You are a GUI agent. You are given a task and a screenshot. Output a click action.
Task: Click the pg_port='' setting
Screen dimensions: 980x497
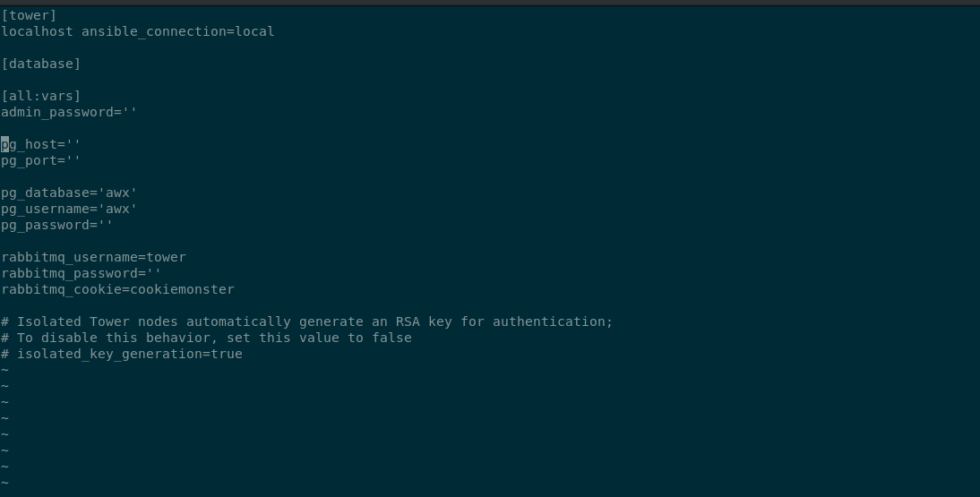point(41,160)
